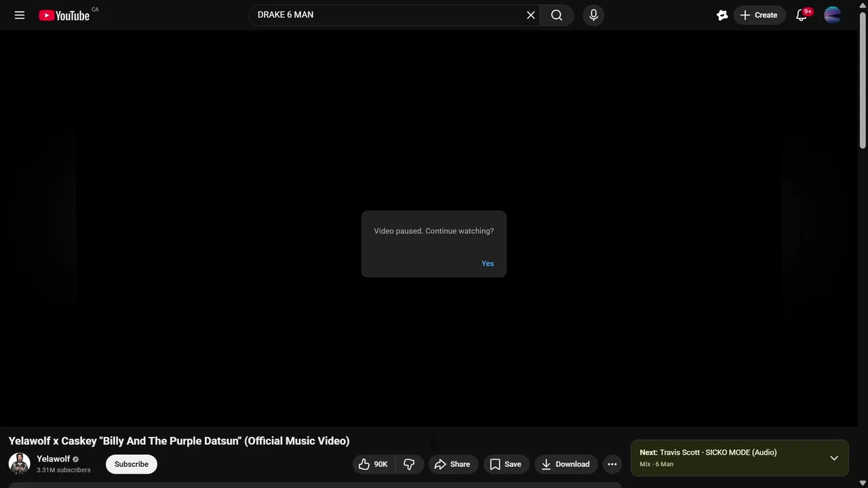The width and height of the screenshot is (868, 488).
Task: Click the Next: Travis Scott - SICKO MODE text
Action: click(x=708, y=452)
